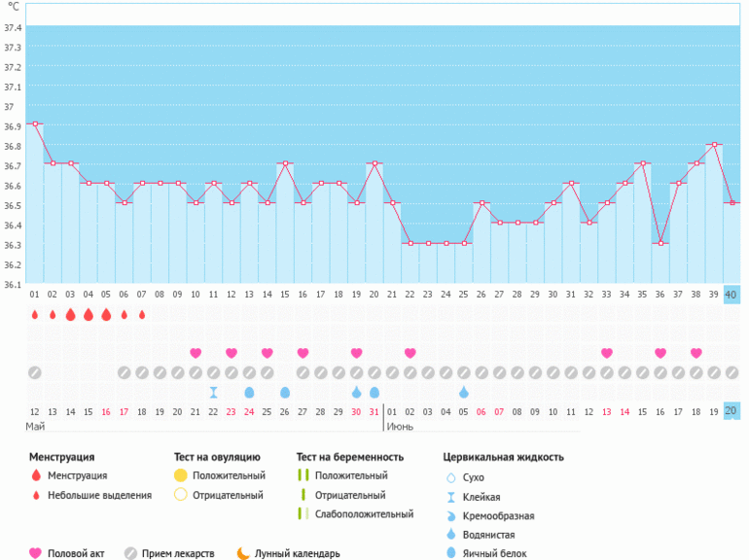Click the watery fluid drop on June 05
Image resolution: width=749 pixels, height=560 pixels.
[x=463, y=392]
